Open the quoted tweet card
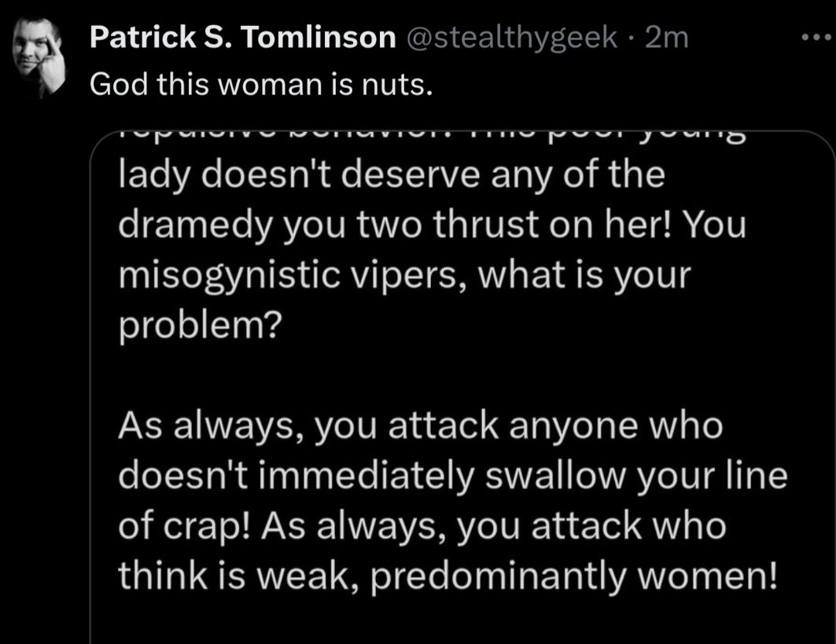 (x=462, y=387)
